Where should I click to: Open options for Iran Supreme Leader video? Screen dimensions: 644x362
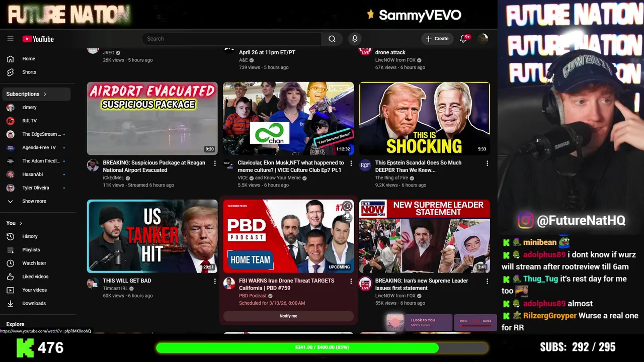click(487, 281)
